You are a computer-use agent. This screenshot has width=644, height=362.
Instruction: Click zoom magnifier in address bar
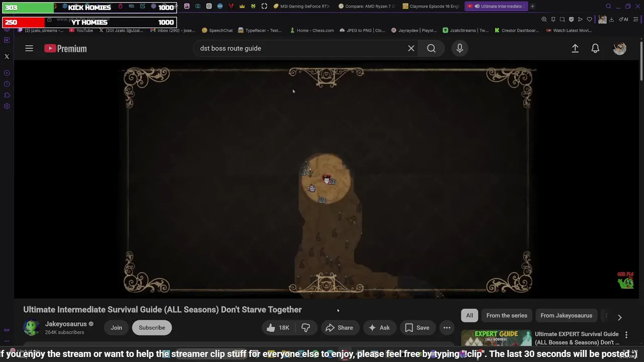pyautogui.click(x=544, y=19)
